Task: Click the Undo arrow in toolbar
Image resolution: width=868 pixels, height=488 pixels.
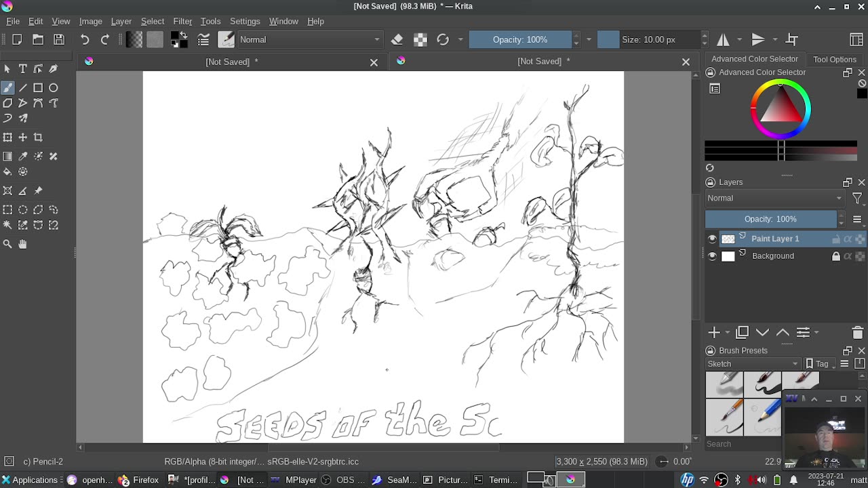Action: tap(85, 39)
